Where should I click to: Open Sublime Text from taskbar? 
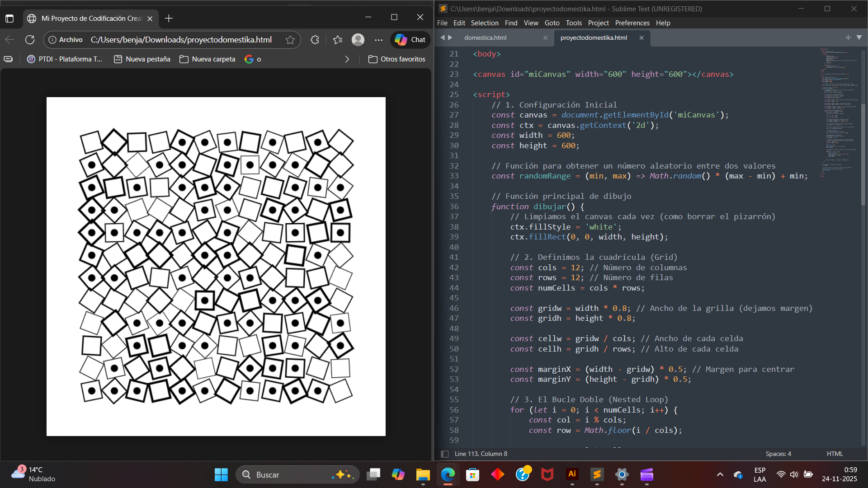597,474
